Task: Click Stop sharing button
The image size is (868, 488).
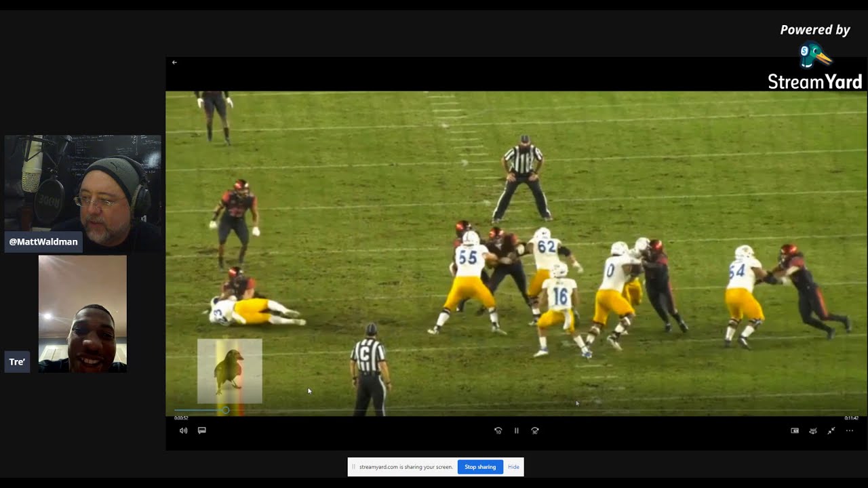Action: (480, 467)
